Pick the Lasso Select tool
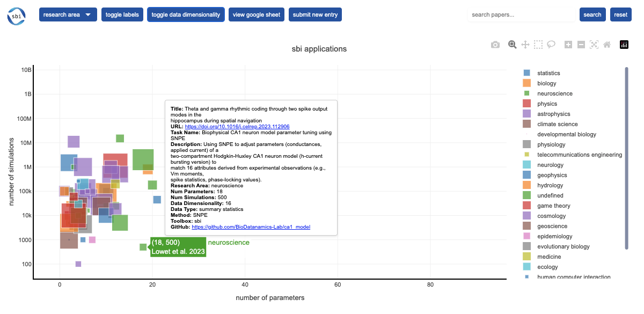This screenshot has width=644, height=314. (551, 45)
